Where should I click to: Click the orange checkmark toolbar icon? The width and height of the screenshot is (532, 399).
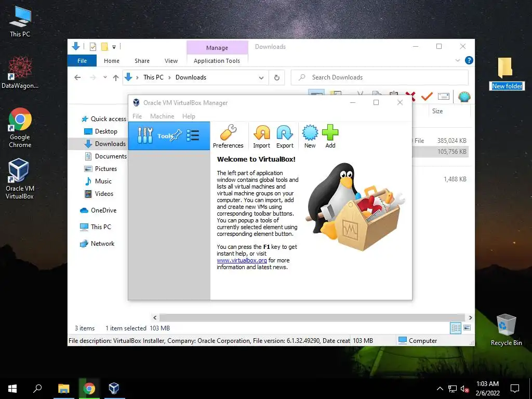(x=427, y=97)
